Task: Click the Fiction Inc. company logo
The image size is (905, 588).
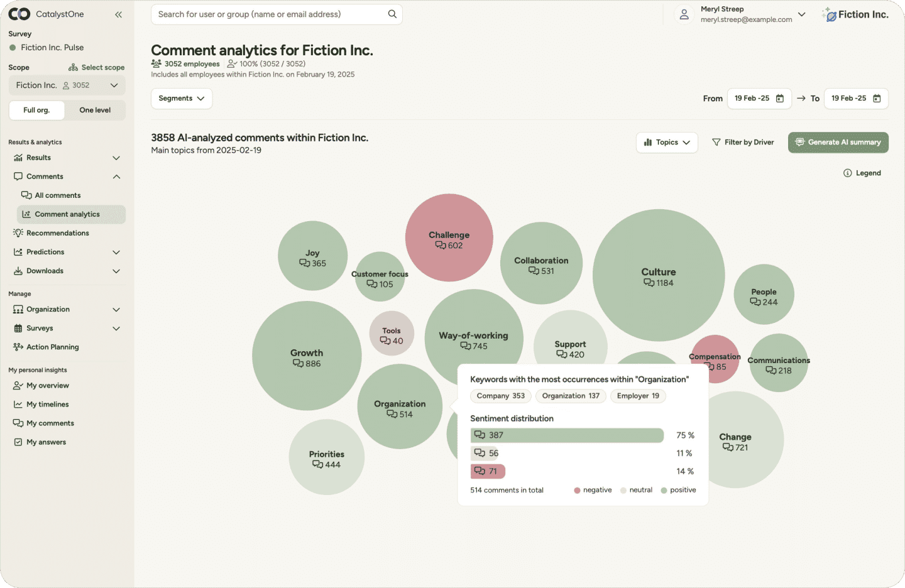Action: point(855,14)
